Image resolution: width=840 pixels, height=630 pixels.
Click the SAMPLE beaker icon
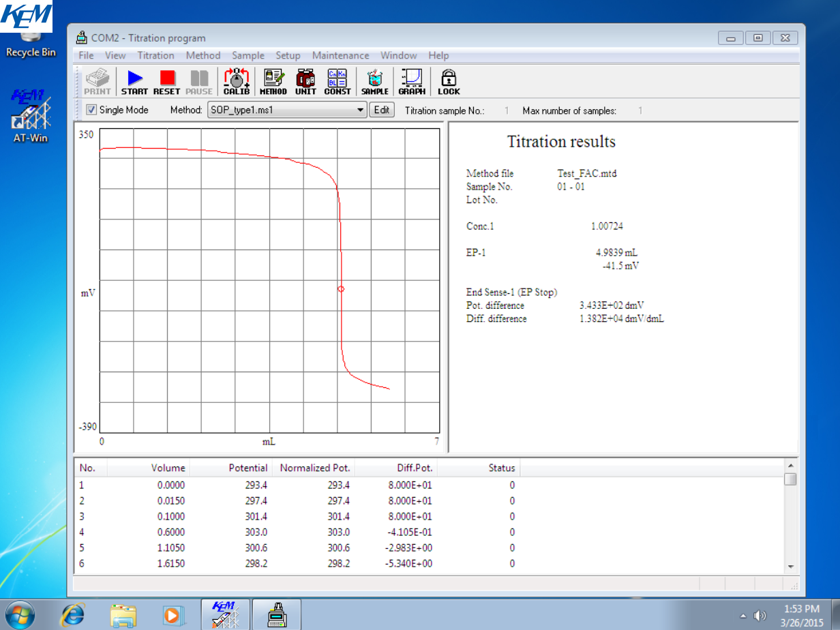[374, 82]
